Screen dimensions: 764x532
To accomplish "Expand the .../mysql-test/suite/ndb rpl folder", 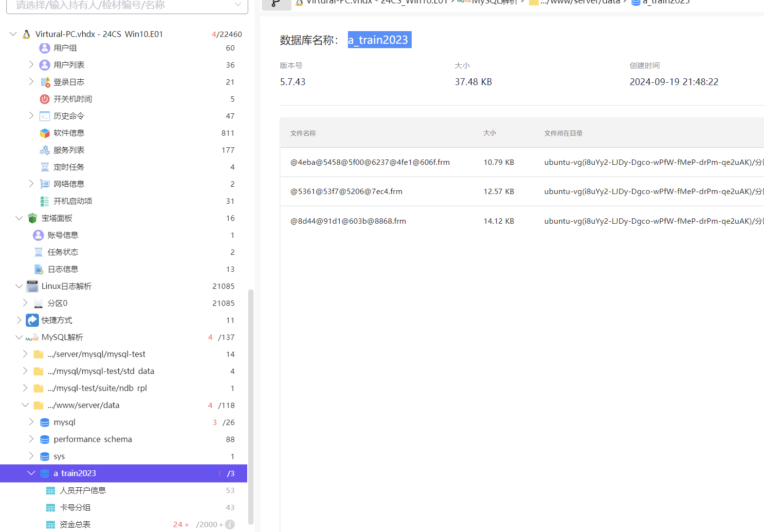I will click(25, 388).
